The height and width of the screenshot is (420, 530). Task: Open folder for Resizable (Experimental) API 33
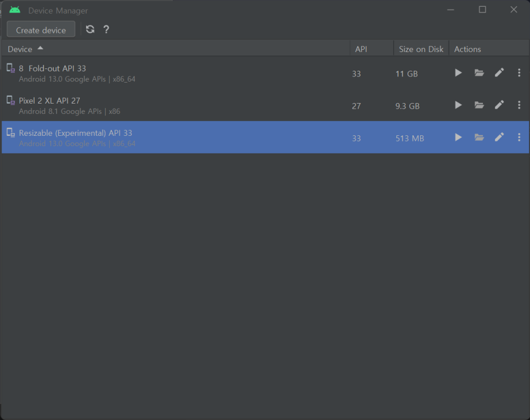coord(479,137)
